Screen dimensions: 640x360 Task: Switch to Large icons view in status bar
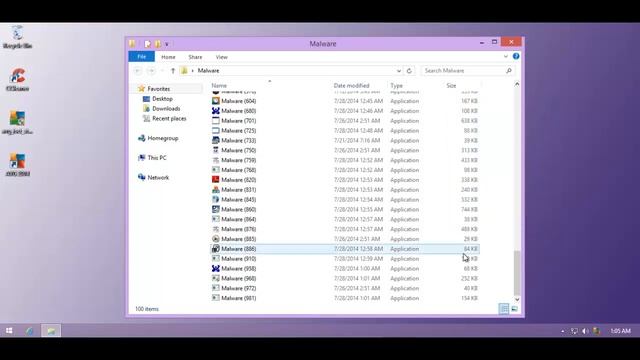coord(514,309)
